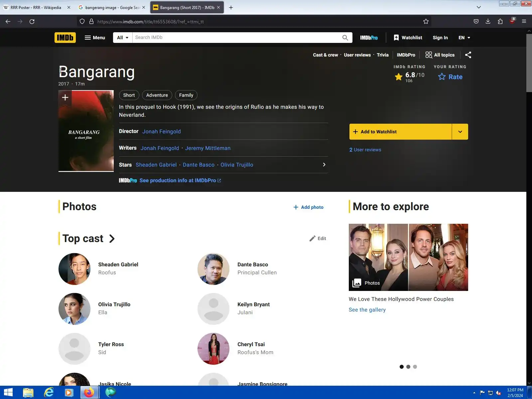Open the EN language dropdown
The image size is (532, 399).
(x=464, y=38)
